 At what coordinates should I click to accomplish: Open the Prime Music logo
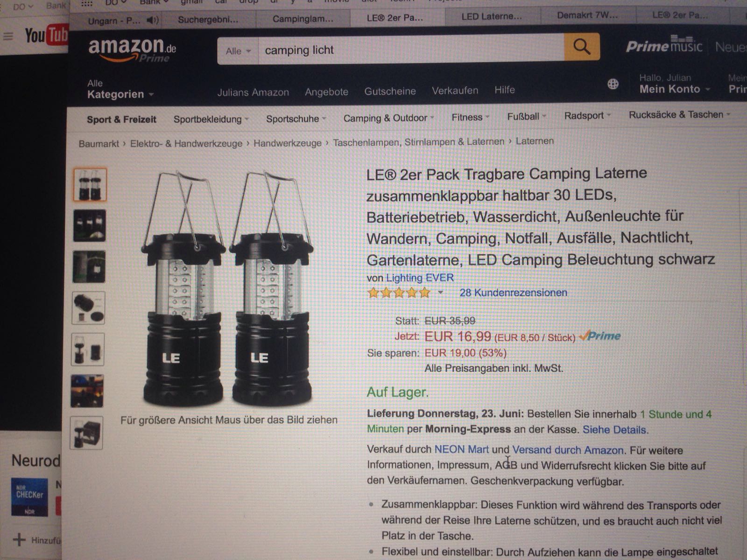pos(664,44)
